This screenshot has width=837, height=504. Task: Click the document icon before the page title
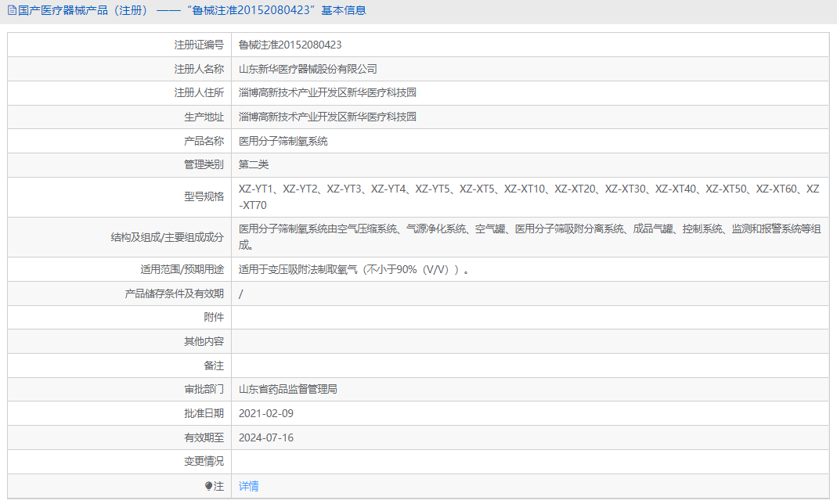coord(13,9)
